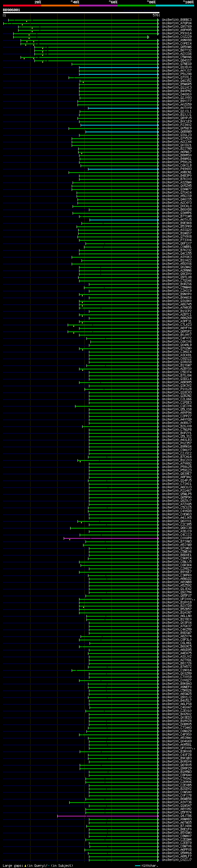
Task: Click the arrowhead ending the UniRef100_C0Z229 bar
Action: [x=148, y=37]
